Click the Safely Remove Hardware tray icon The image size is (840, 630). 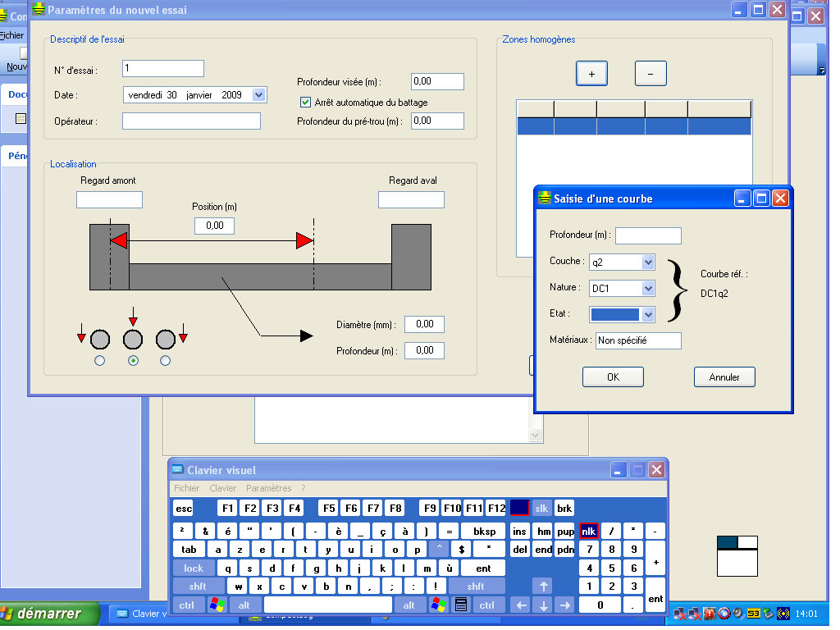pos(768,614)
